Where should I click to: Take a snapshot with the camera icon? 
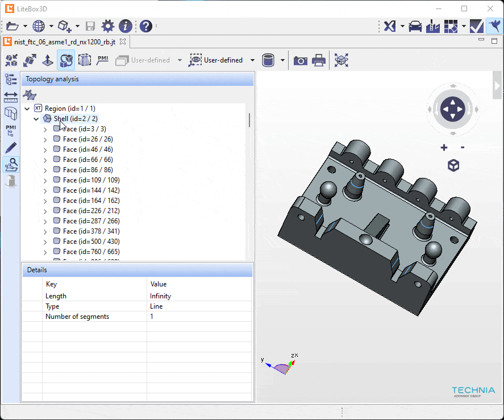tap(301, 60)
